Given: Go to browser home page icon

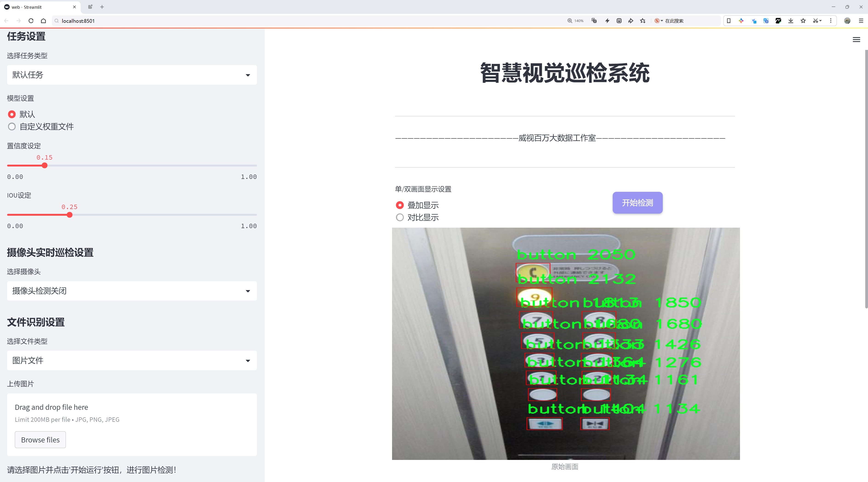Looking at the screenshot, I should tap(43, 21).
